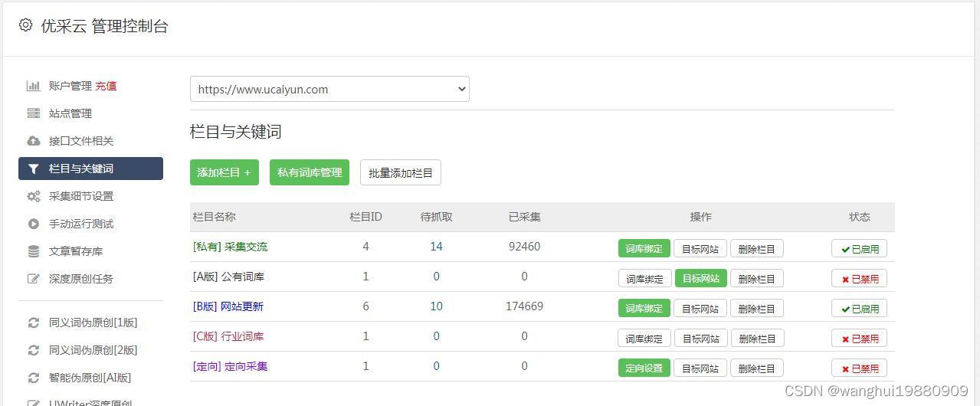Click the refresh icon for 同义词伪原创[2版]
Viewport: 980px width, 406px height.
(33, 350)
